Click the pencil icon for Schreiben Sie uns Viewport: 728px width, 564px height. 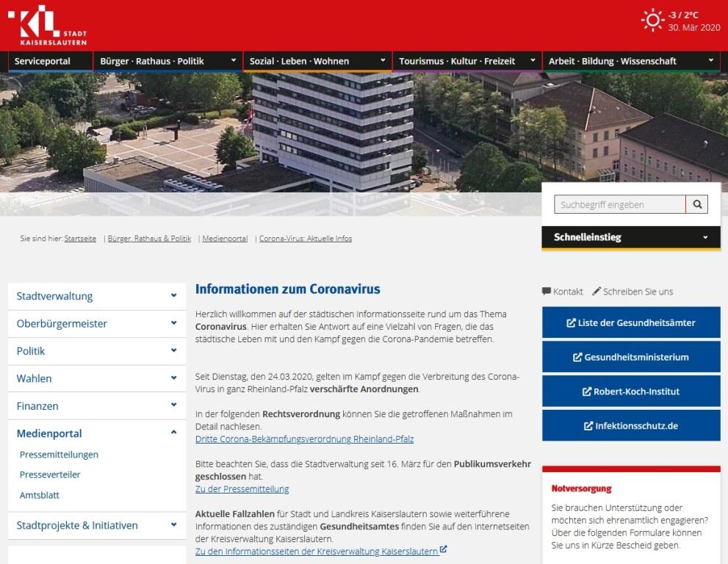(597, 292)
